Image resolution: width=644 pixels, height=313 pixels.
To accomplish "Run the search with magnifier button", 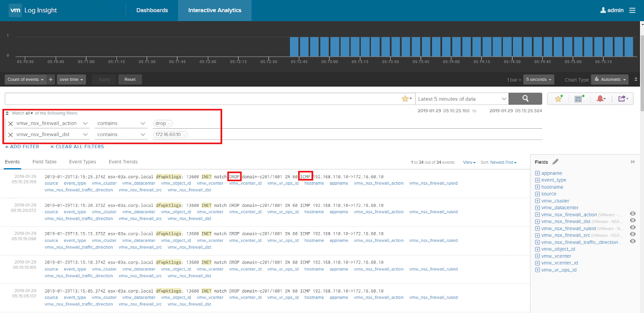I will coord(525,99).
